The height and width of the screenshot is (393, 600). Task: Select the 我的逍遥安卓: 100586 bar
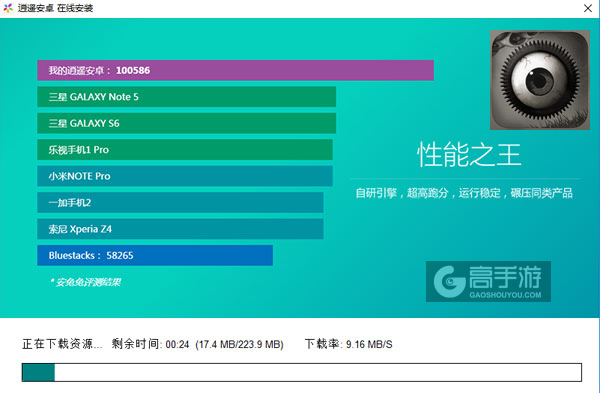235,70
